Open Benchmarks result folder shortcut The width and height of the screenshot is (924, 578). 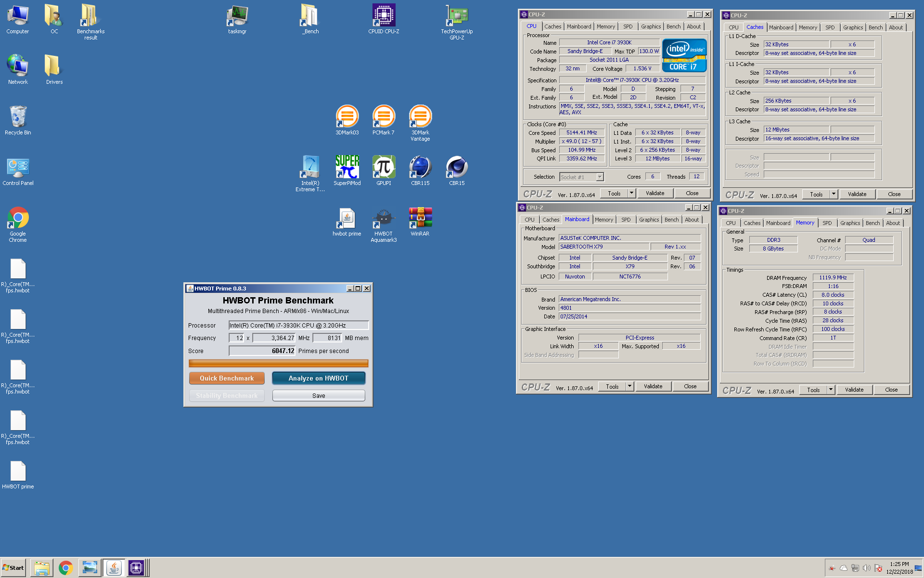90,22
